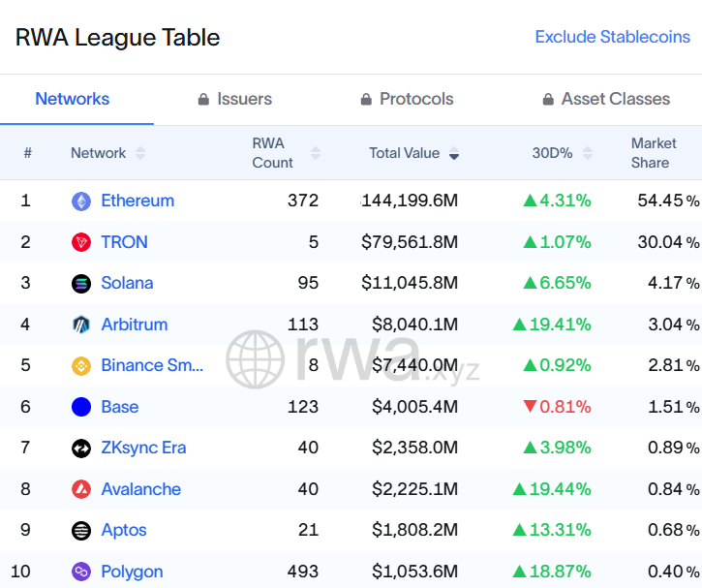Click the ZKsync Era logo icon

point(81,449)
